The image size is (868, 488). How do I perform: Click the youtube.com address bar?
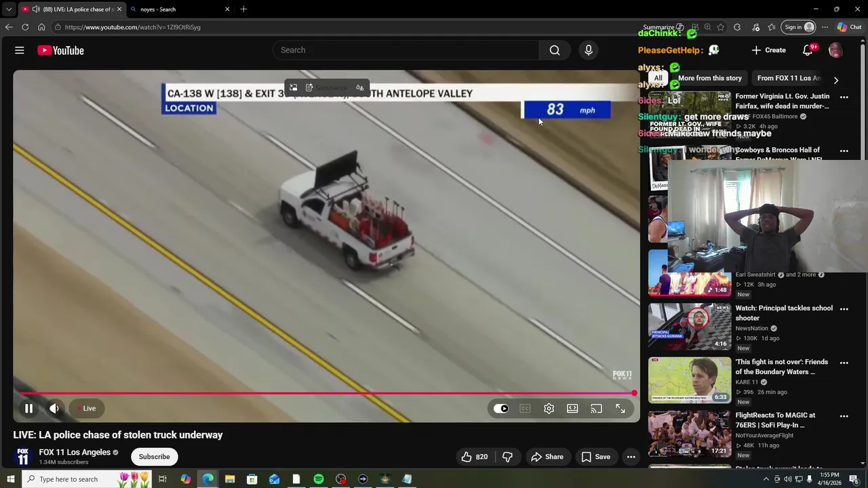pyautogui.click(x=339, y=27)
